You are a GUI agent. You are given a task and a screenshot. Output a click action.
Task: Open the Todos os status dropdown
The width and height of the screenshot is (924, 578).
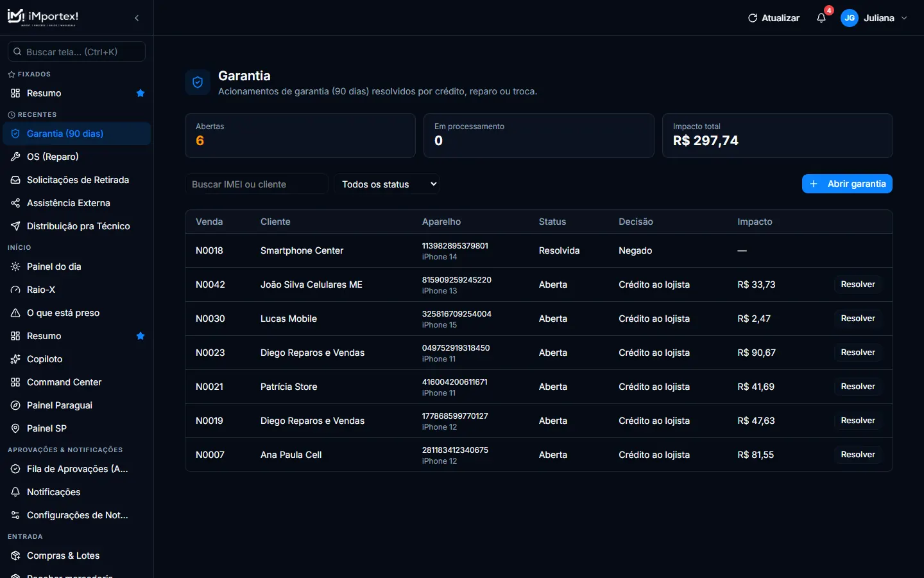tap(387, 184)
